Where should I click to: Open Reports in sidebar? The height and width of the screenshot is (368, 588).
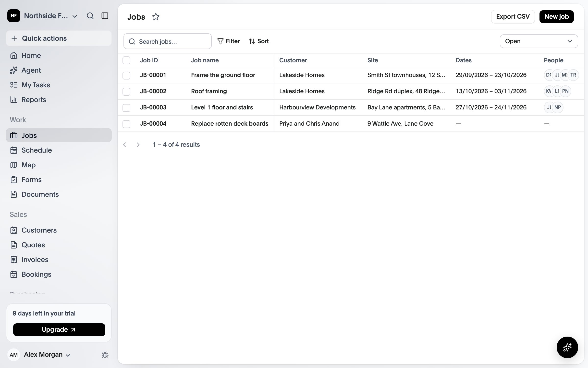[59, 100]
